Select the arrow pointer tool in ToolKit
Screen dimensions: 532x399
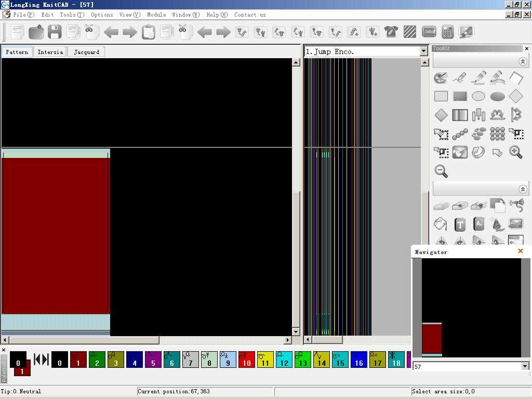tap(497, 152)
